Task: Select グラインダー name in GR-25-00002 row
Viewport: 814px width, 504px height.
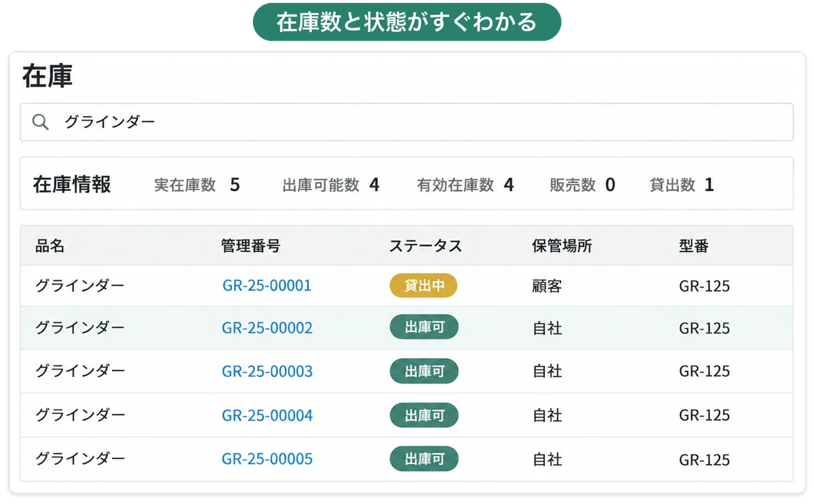Action: pos(80,328)
